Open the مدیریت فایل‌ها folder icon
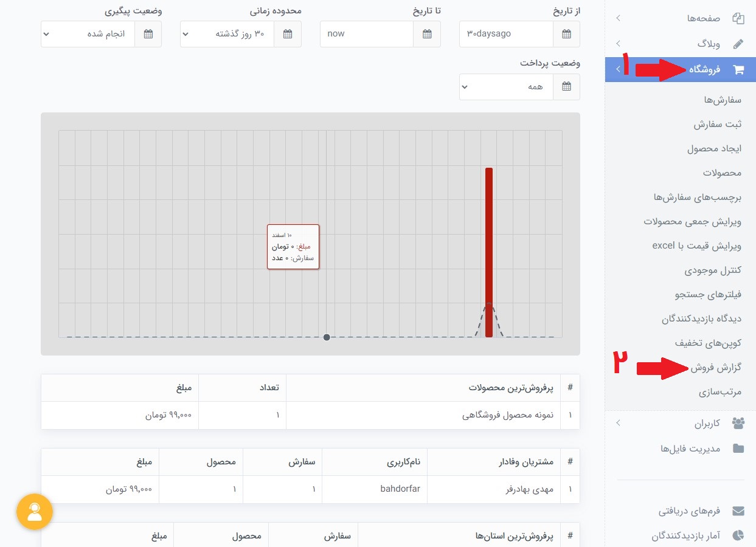Viewport: 756px width, 547px height. (x=738, y=449)
